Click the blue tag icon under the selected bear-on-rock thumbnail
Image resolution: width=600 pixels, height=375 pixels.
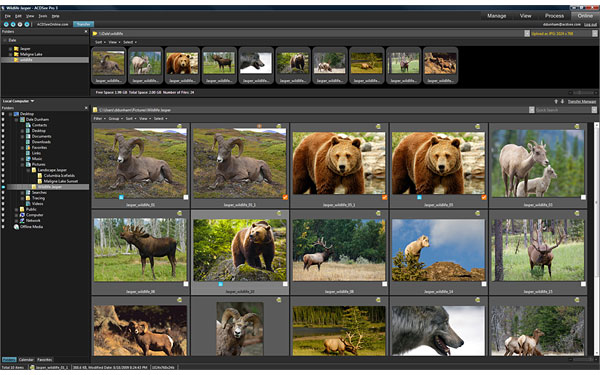[220, 284]
